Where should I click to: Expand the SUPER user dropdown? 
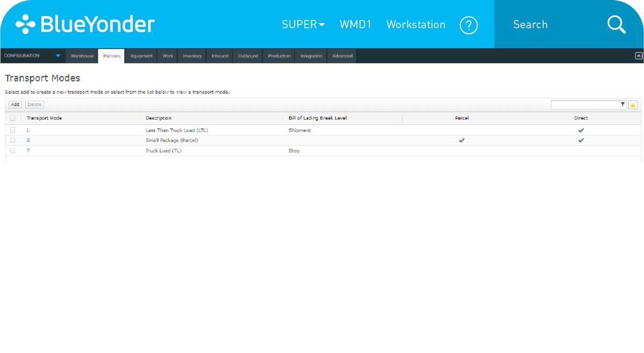pyautogui.click(x=303, y=24)
